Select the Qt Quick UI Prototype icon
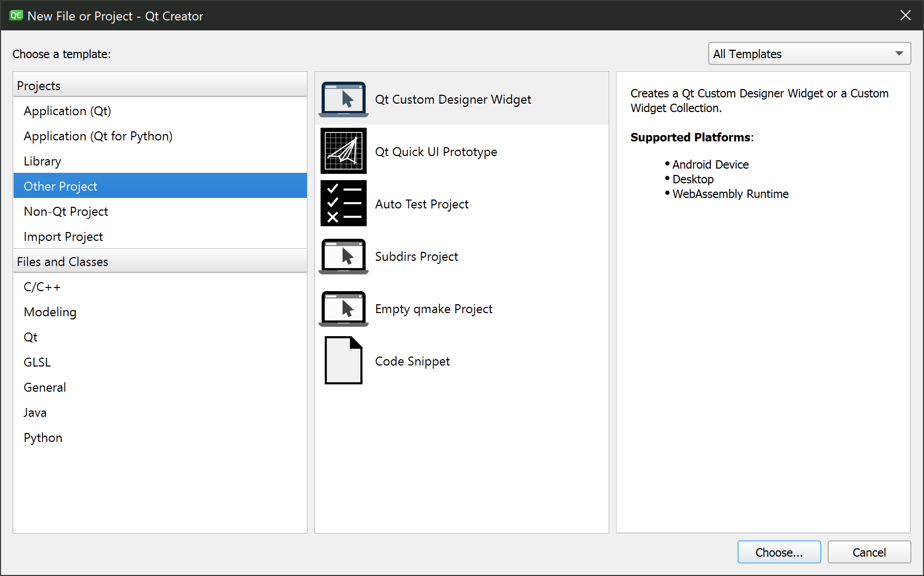This screenshot has height=576, width=924. point(344,151)
